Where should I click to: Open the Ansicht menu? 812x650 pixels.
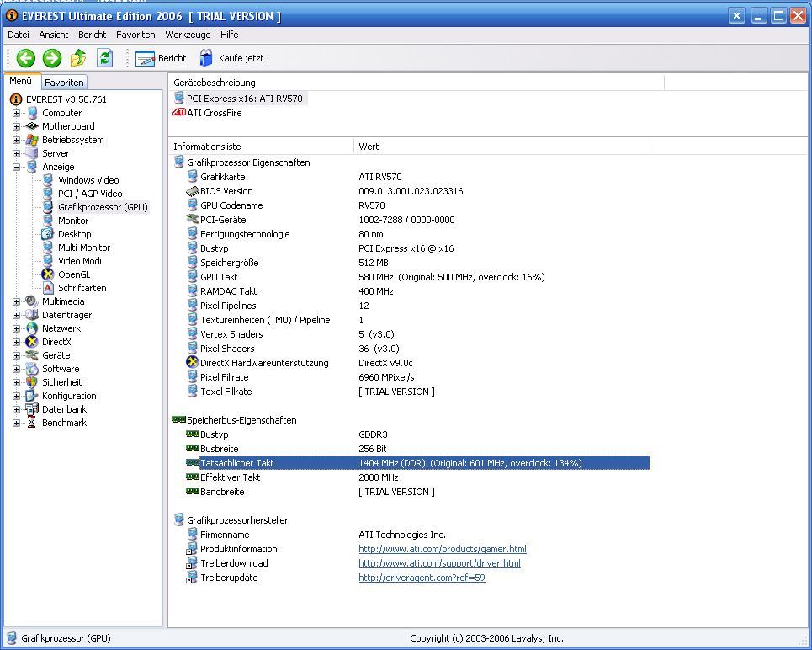point(53,35)
